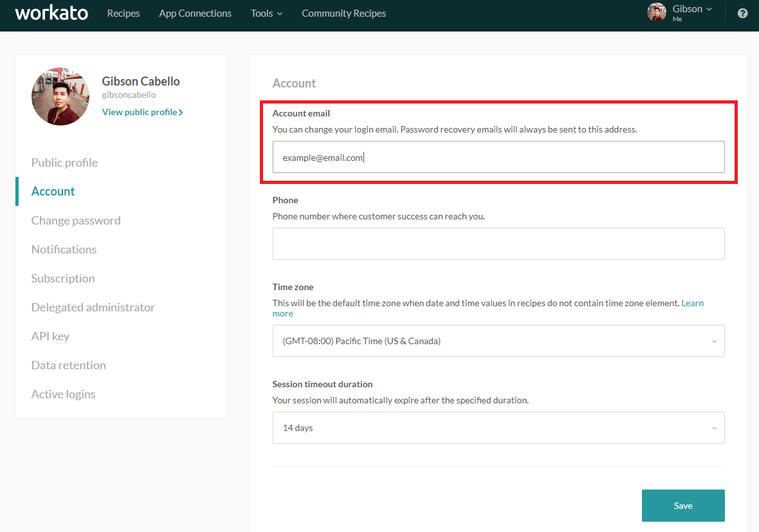Open Active logins settings
The image size is (759, 532).
64,394
